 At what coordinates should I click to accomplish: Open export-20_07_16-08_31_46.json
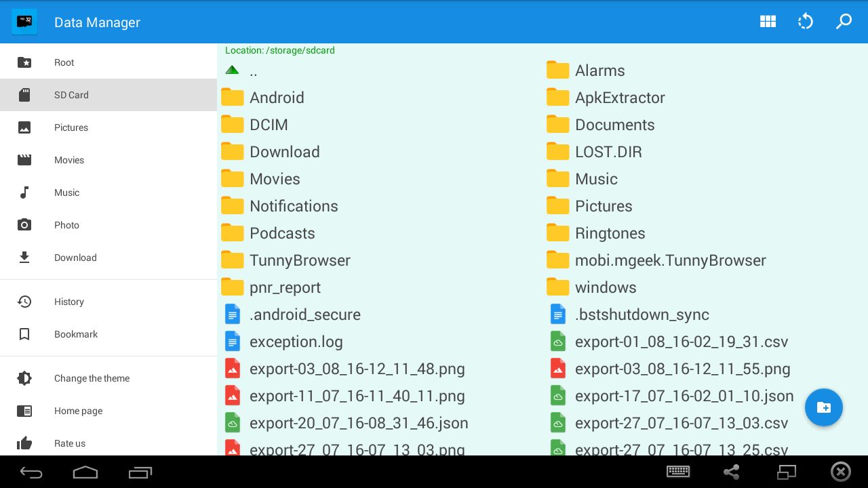(380, 423)
